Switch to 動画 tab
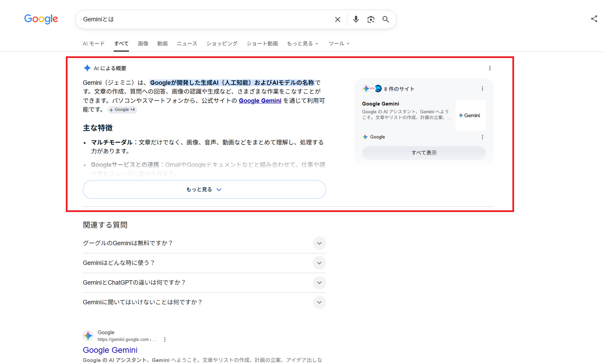This screenshot has width=604, height=364. [163, 44]
